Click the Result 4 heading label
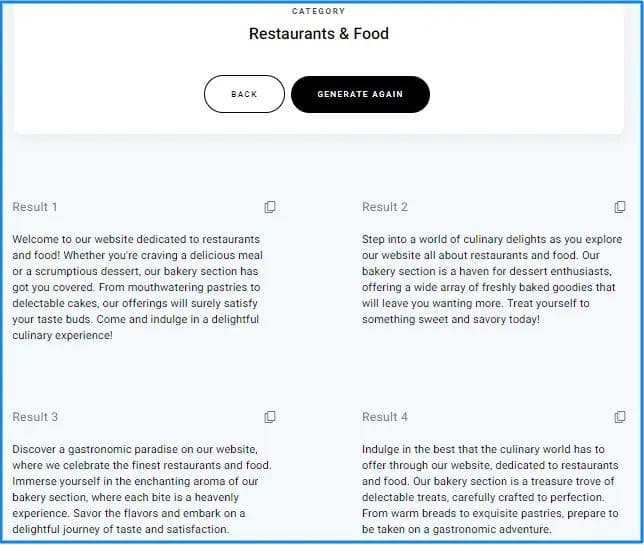The height and width of the screenshot is (545, 644). point(385,417)
